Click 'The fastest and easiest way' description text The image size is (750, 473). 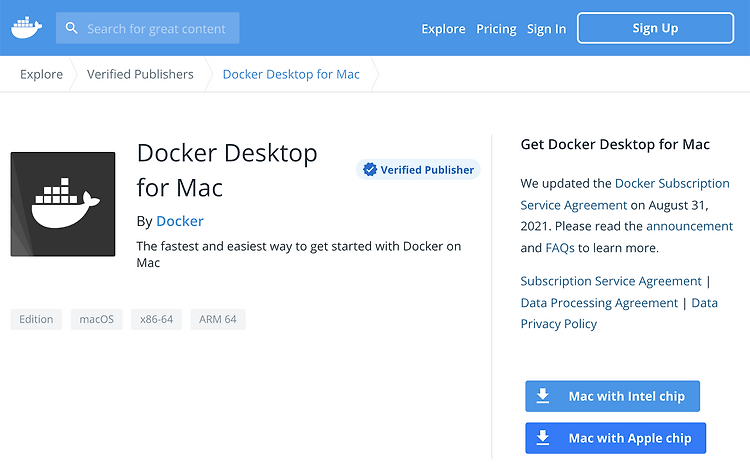coord(298,254)
